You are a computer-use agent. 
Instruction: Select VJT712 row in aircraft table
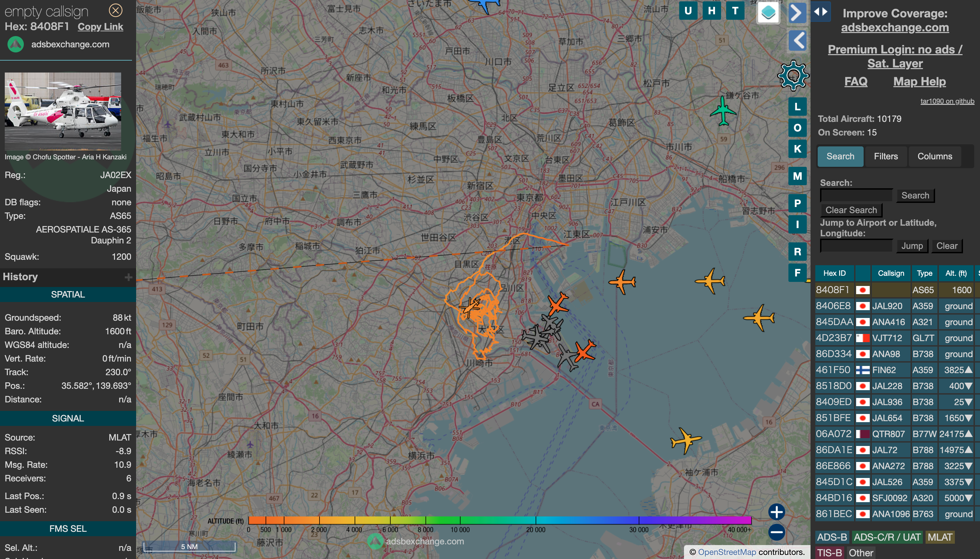pyautogui.click(x=897, y=338)
